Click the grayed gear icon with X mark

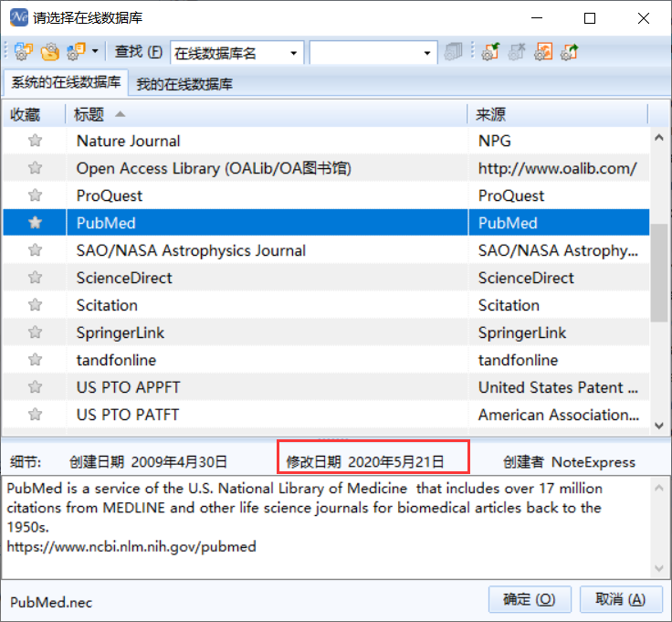[517, 52]
